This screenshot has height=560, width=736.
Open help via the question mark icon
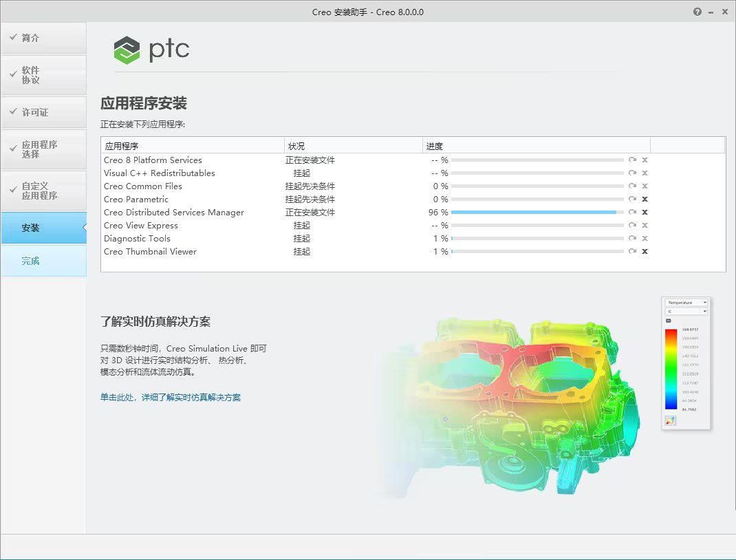click(697, 12)
